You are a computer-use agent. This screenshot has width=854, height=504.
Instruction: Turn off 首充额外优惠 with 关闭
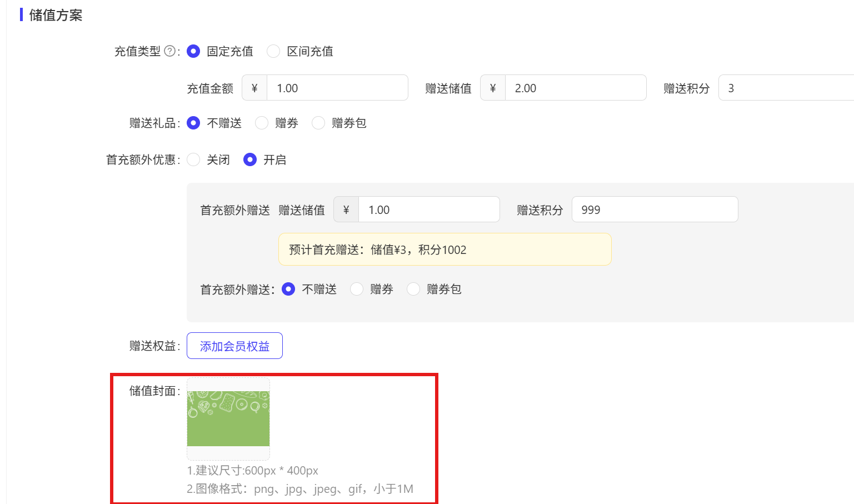click(x=193, y=159)
